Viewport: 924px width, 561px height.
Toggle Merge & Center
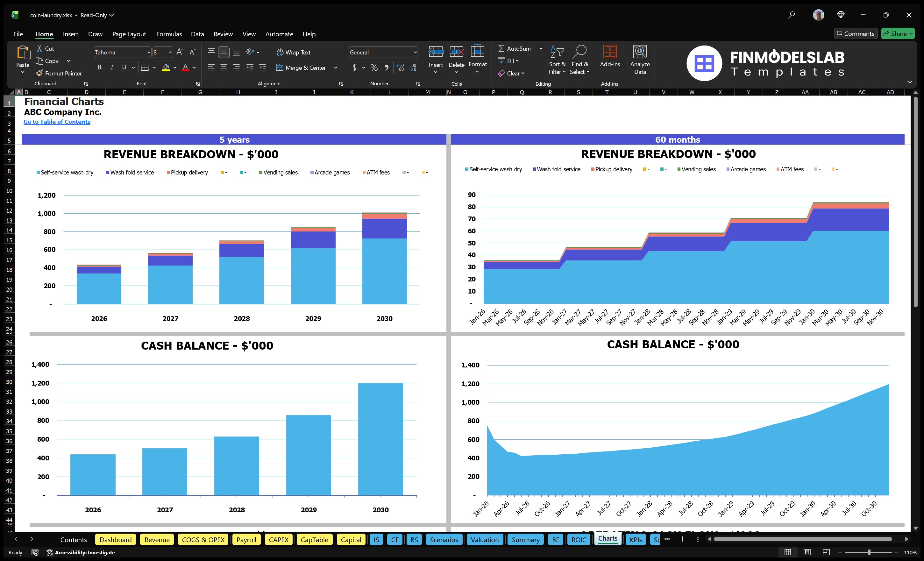tap(302, 67)
